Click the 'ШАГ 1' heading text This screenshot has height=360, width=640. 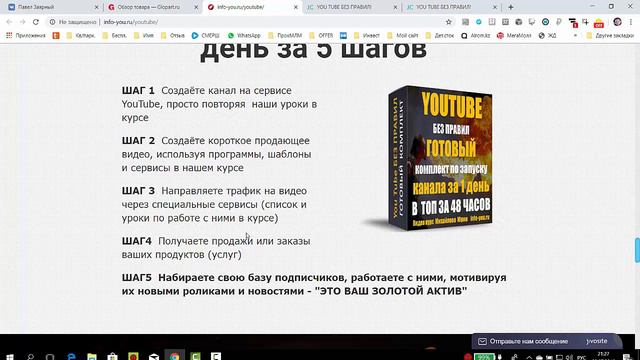point(138,90)
